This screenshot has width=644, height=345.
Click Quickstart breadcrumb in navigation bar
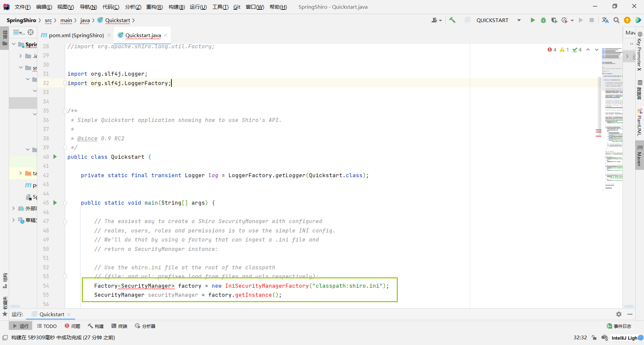point(117,20)
